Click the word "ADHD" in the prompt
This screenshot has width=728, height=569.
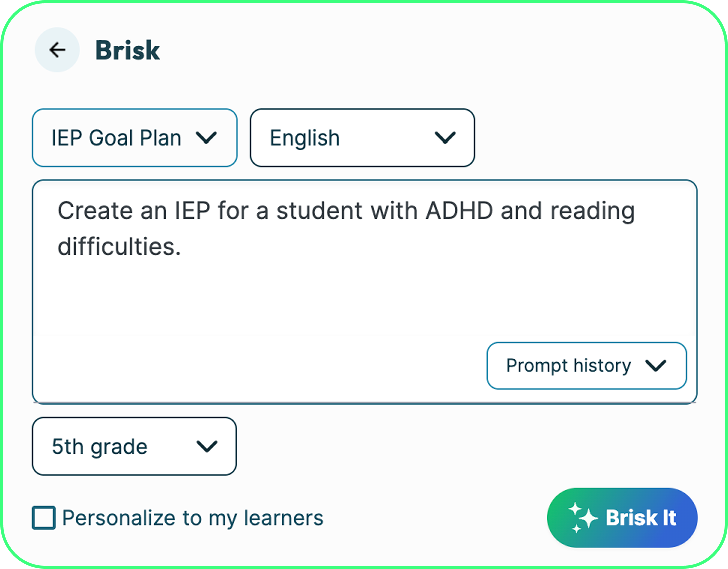459,211
